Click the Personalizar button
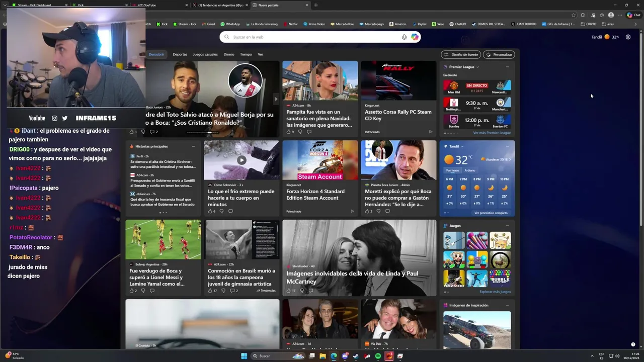644x362 pixels. [x=499, y=54]
